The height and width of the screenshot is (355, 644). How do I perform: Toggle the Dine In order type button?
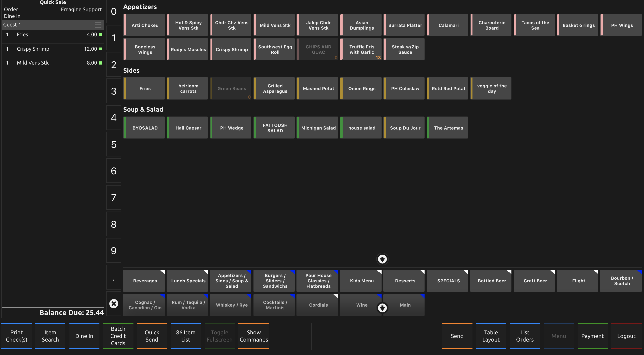(x=84, y=336)
